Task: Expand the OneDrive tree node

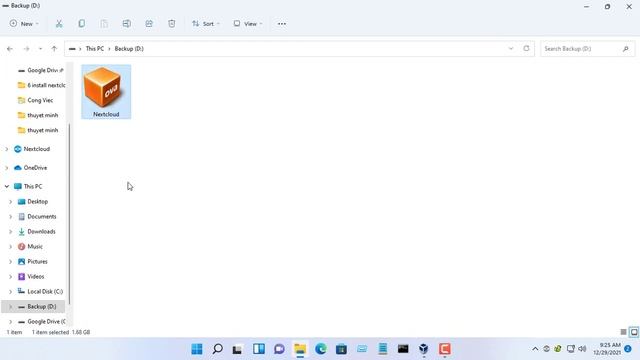Action: pyautogui.click(x=7, y=168)
